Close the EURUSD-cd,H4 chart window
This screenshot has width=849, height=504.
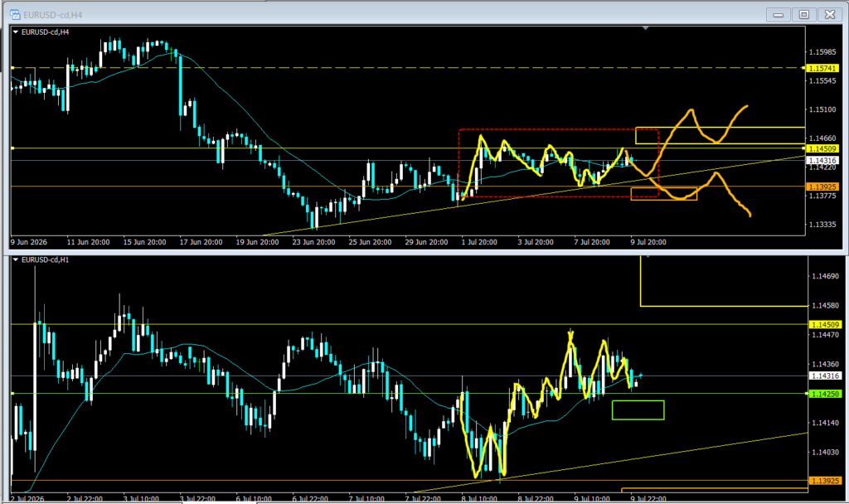tap(829, 15)
